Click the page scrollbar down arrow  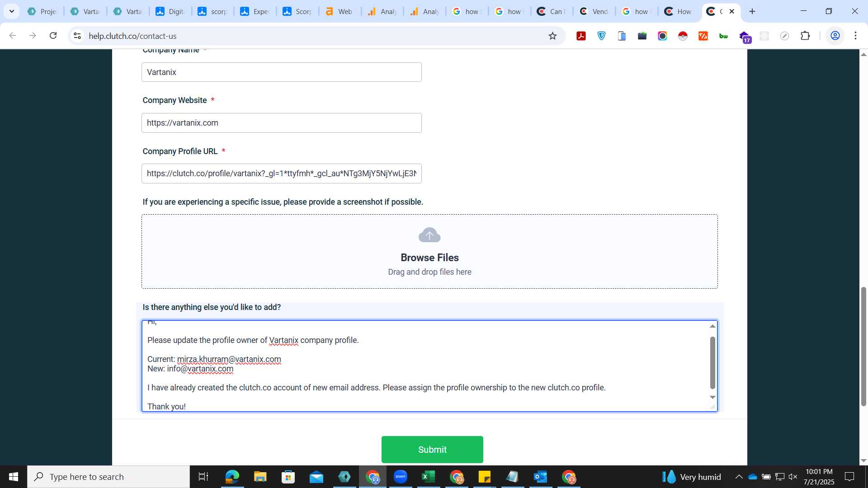[x=863, y=460]
